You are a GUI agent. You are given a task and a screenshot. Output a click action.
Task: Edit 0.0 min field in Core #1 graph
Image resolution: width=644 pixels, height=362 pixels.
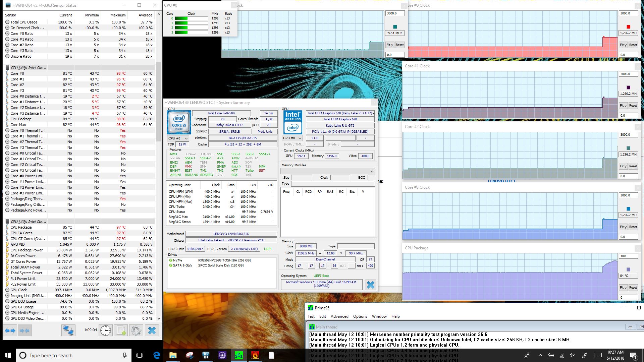pyautogui.click(x=628, y=116)
